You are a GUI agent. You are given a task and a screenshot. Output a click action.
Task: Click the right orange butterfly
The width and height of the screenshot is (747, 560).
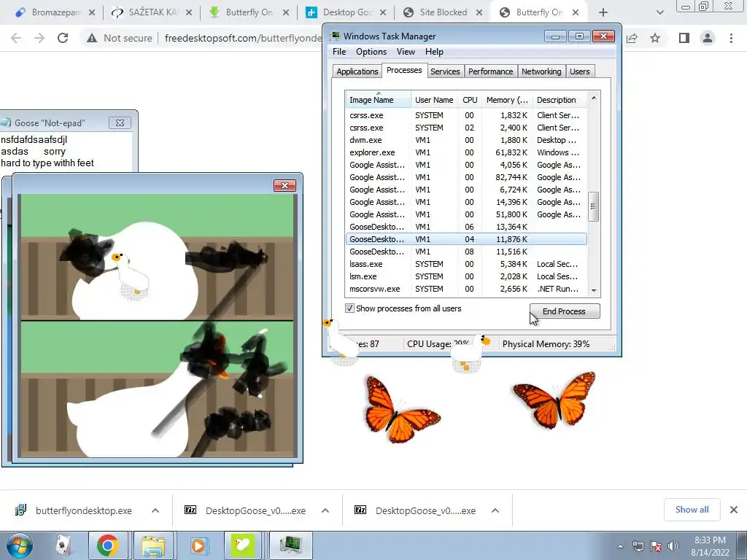pyautogui.click(x=555, y=400)
